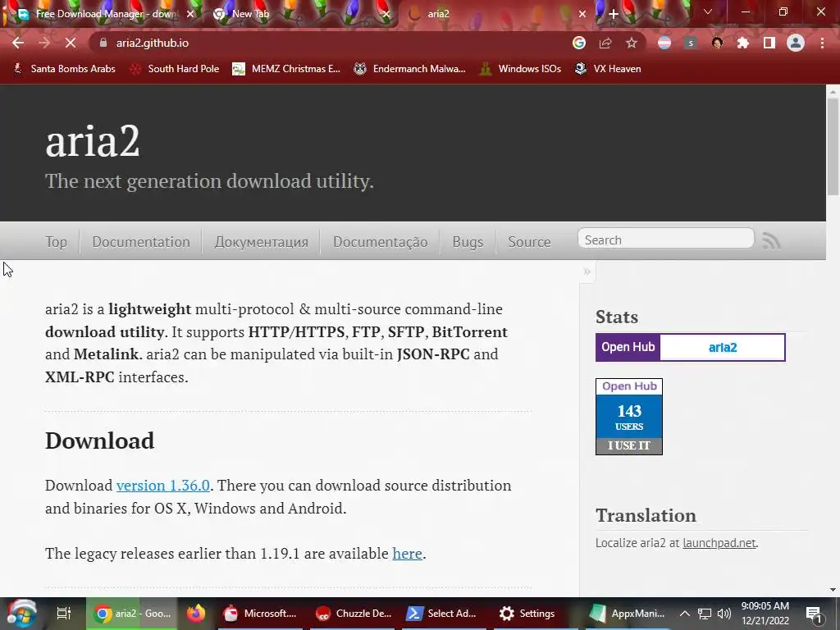Share this page via share icon
840x630 pixels.
click(x=605, y=43)
